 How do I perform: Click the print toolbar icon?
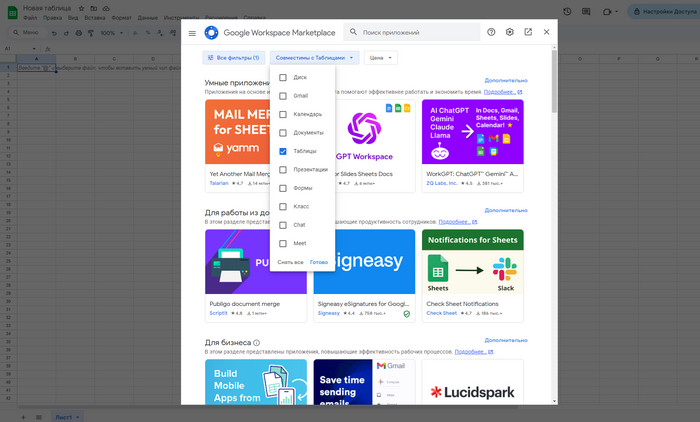(79, 33)
